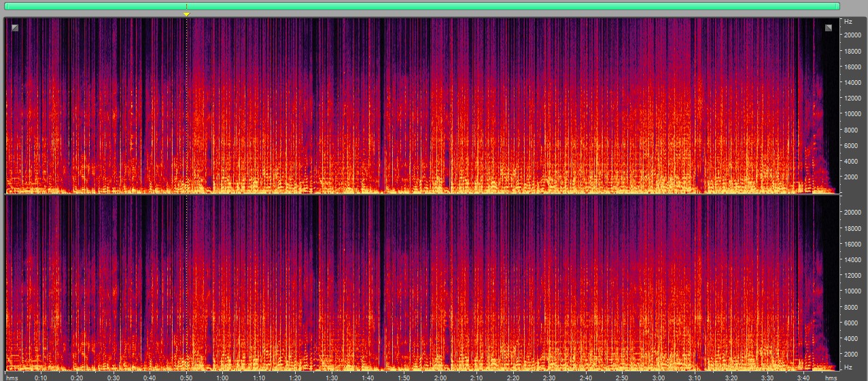Viewport: 868px width, 381px height.
Task: Click the 1:30 mark on the time ruler
Action: [332, 378]
